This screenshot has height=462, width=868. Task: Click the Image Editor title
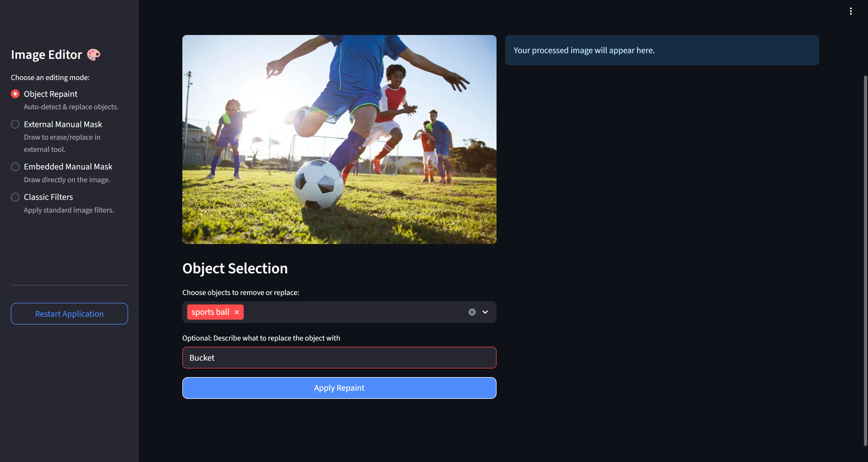coord(46,54)
